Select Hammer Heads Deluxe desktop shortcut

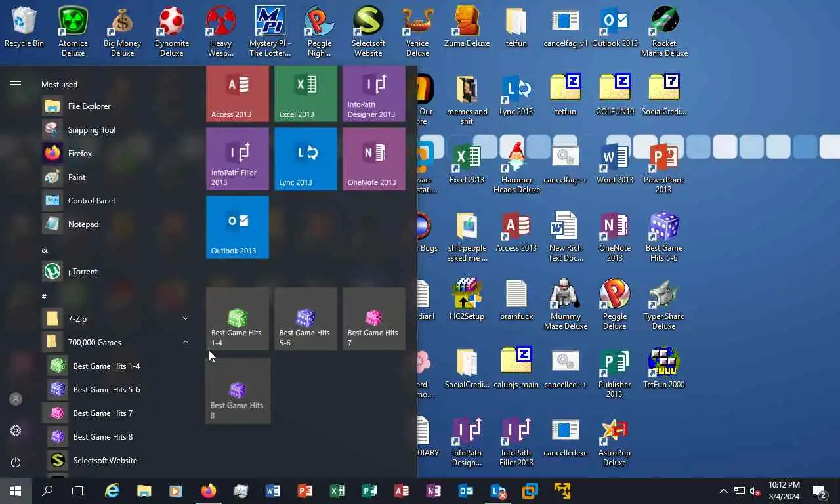[x=516, y=167]
